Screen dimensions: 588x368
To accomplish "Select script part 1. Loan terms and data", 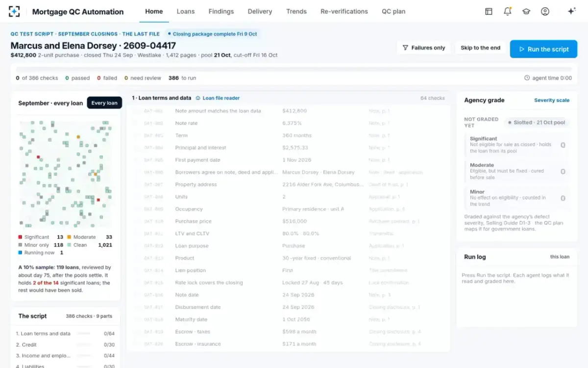I will click(65, 334).
